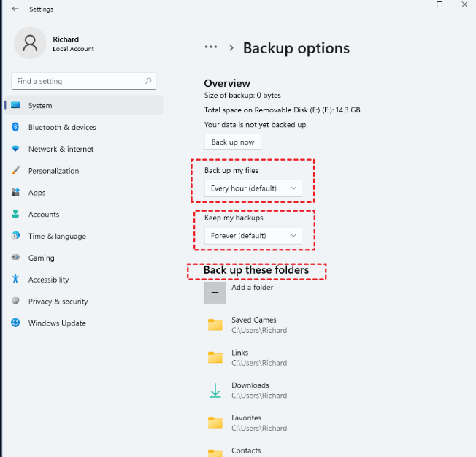Click Richard's user avatar icon
Image resolution: width=476 pixels, height=457 pixels.
point(30,43)
